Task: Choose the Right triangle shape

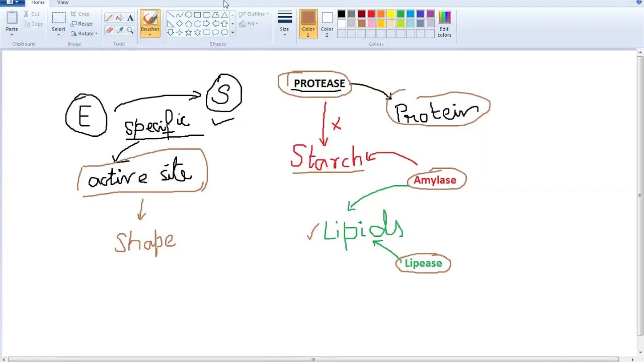Action: 171,24
